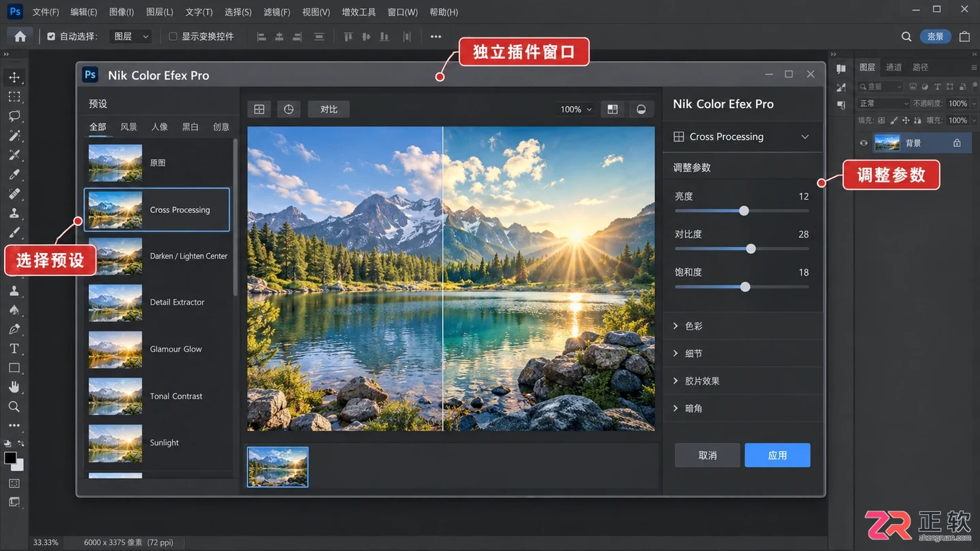Toggle the lock icon on 背景 layer
The width and height of the screenshot is (980, 551).
click(957, 143)
